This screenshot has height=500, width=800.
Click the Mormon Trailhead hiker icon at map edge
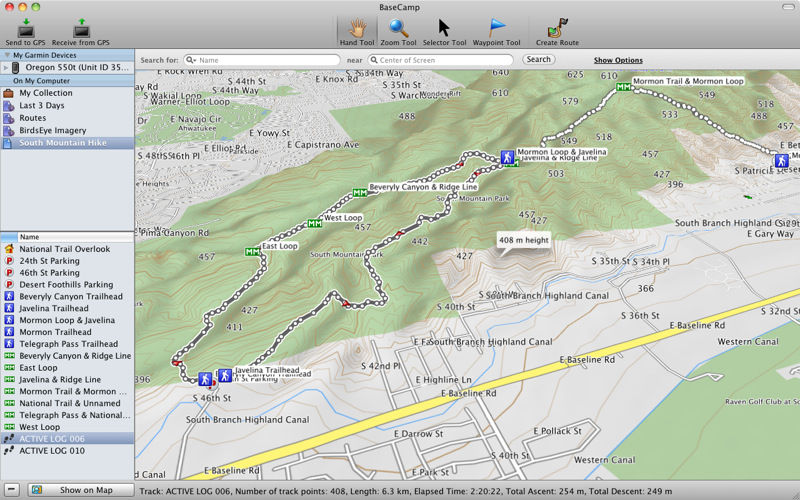click(x=782, y=161)
